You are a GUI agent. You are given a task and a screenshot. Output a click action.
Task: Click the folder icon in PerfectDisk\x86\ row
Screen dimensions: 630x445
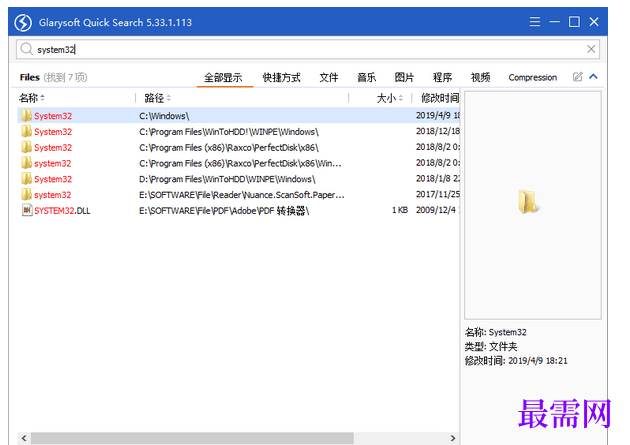click(27, 147)
